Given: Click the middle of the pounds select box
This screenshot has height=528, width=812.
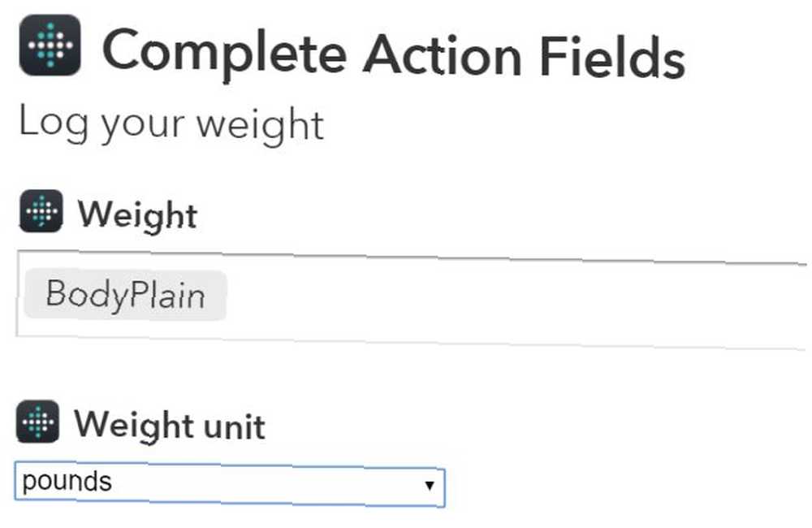Looking at the screenshot, I should coord(230,484).
